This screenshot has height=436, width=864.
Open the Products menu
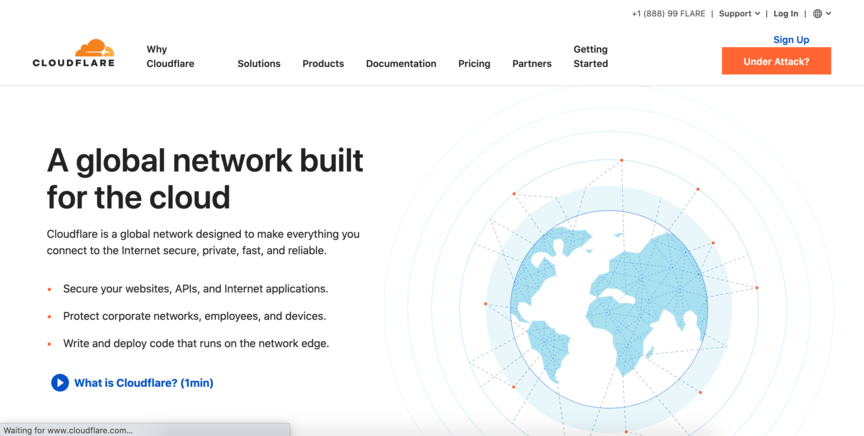point(323,63)
